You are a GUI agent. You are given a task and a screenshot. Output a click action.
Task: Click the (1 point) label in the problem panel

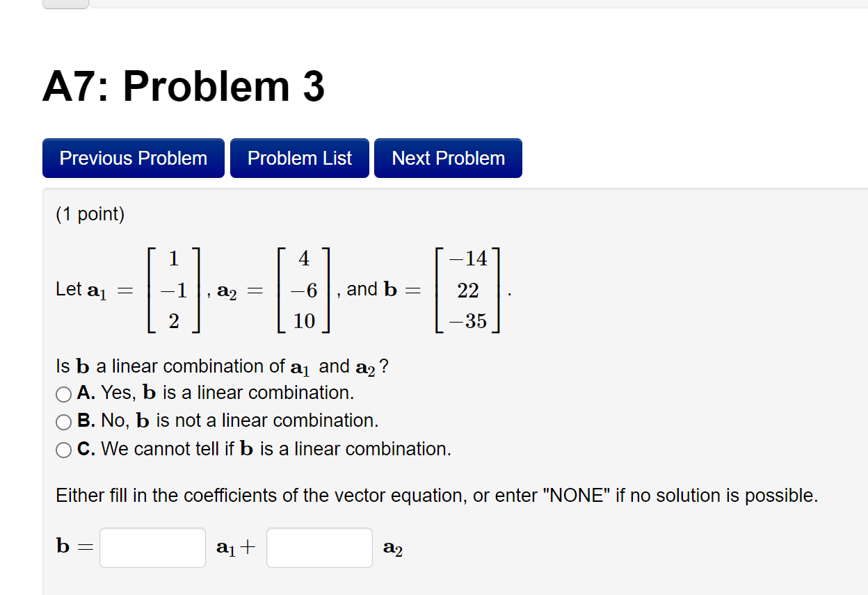coord(89,214)
